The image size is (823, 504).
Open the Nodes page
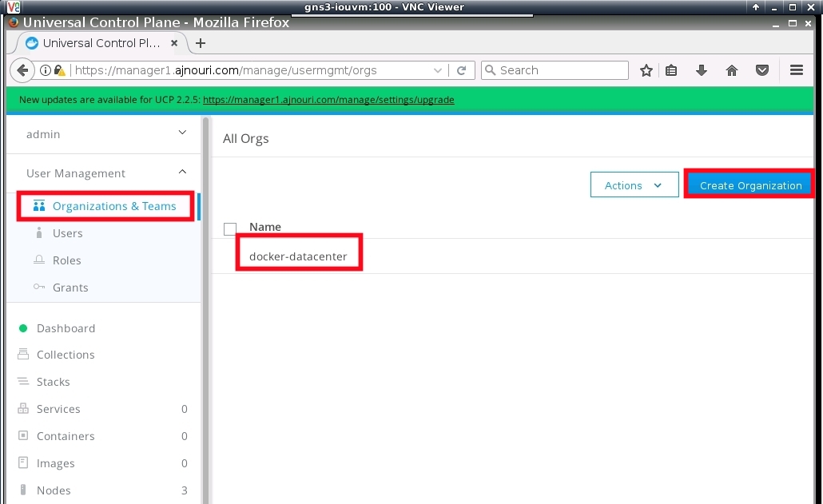54,490
